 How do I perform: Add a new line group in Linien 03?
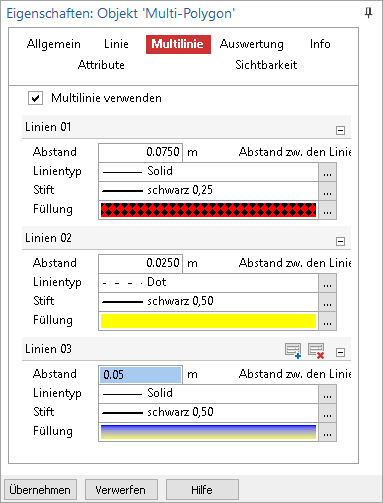coord(293,351)
